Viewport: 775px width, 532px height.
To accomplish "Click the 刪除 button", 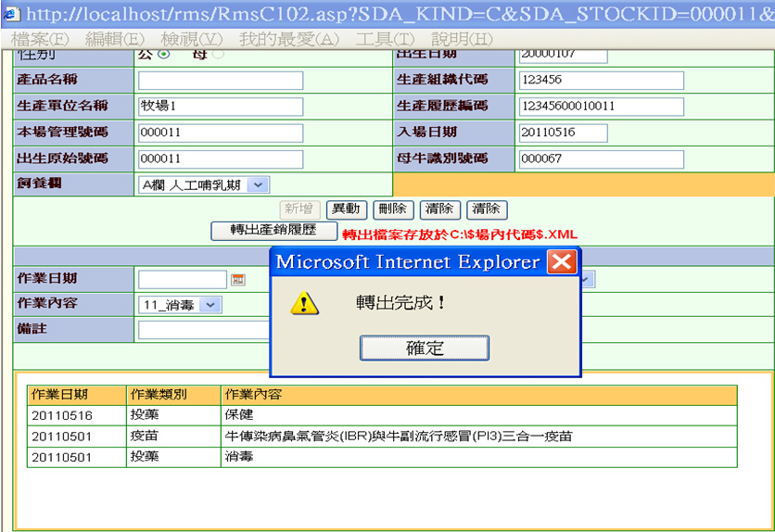I will pos(393,209).
